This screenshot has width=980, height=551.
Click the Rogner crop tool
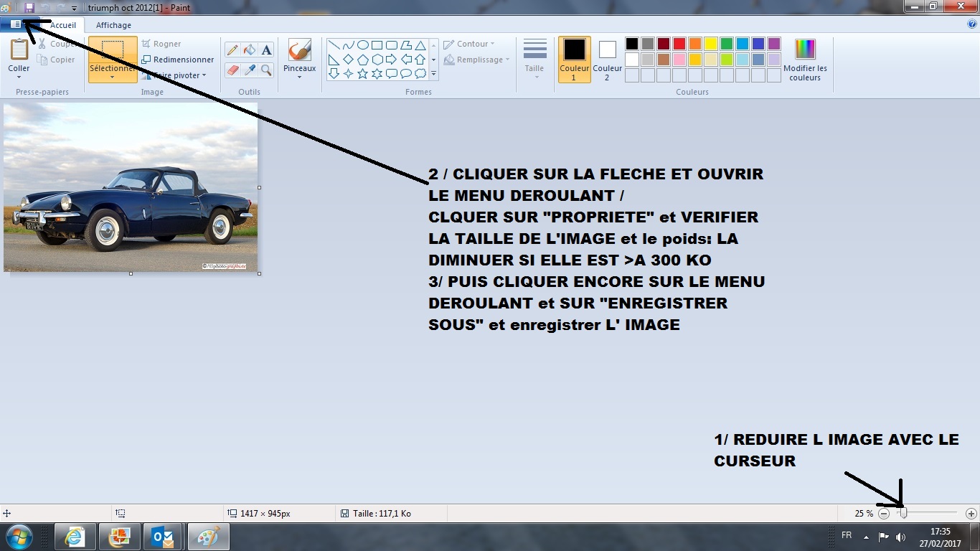point(161,44)
